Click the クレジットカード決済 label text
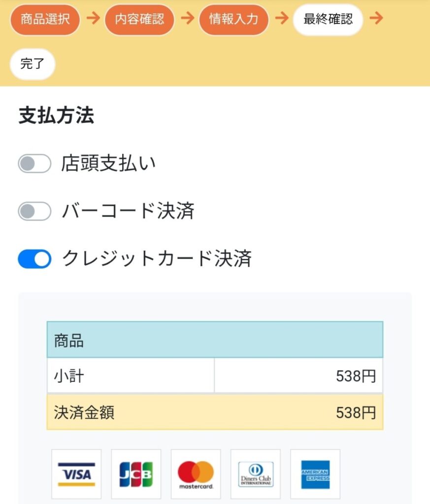The height and width of the screenshot is (504, 430). 157,259
